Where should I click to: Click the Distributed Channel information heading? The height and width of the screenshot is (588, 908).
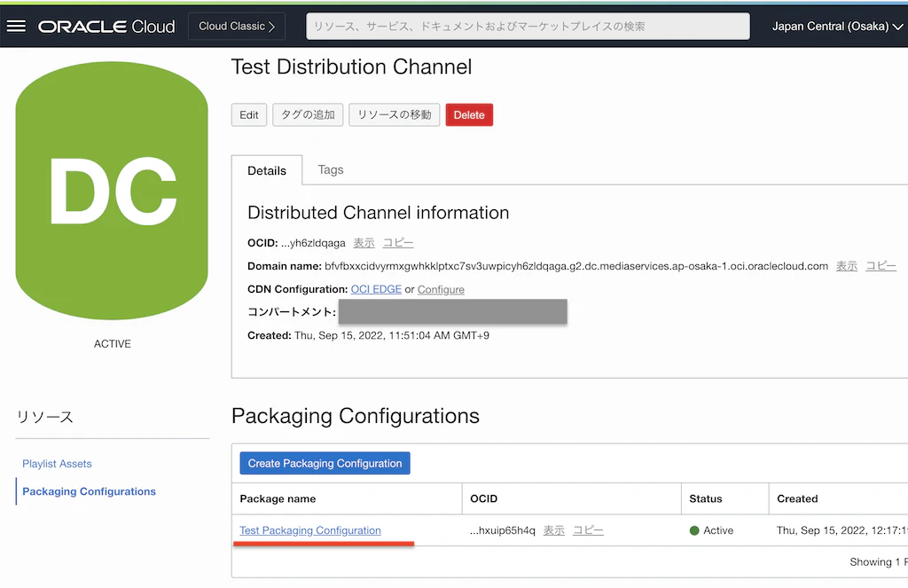378,213
